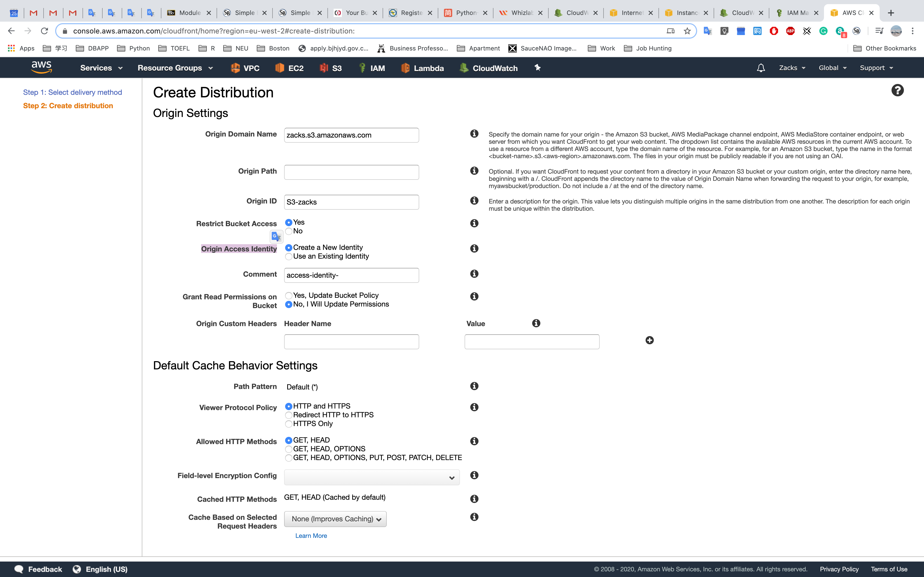Select Redirect HTTP to HTTPS
The width and height of the screenshot is (924, 577).
(x=289, y=415)
